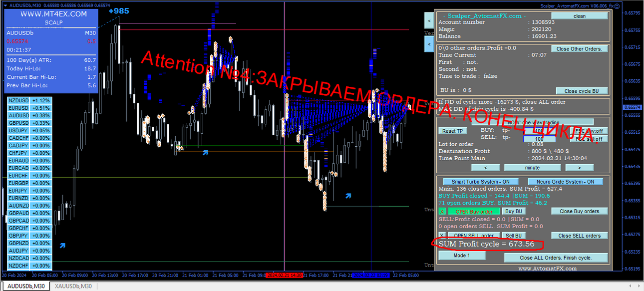Click Close Other Orders button
The height and width of the screenshot is (291, 644).
pos(580,49)
